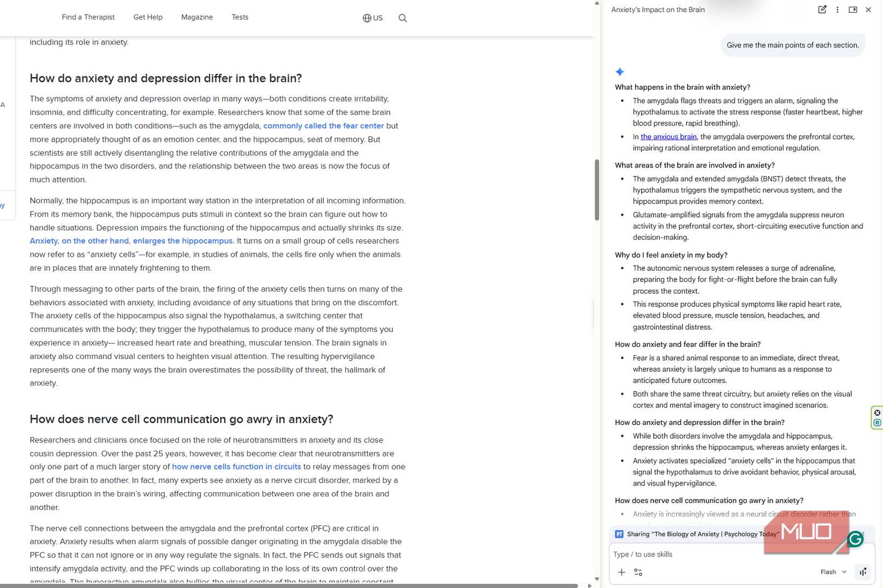Click the green extension widget on right edge
This screenshot has width=883, height=588.
(x=877, y=418)
